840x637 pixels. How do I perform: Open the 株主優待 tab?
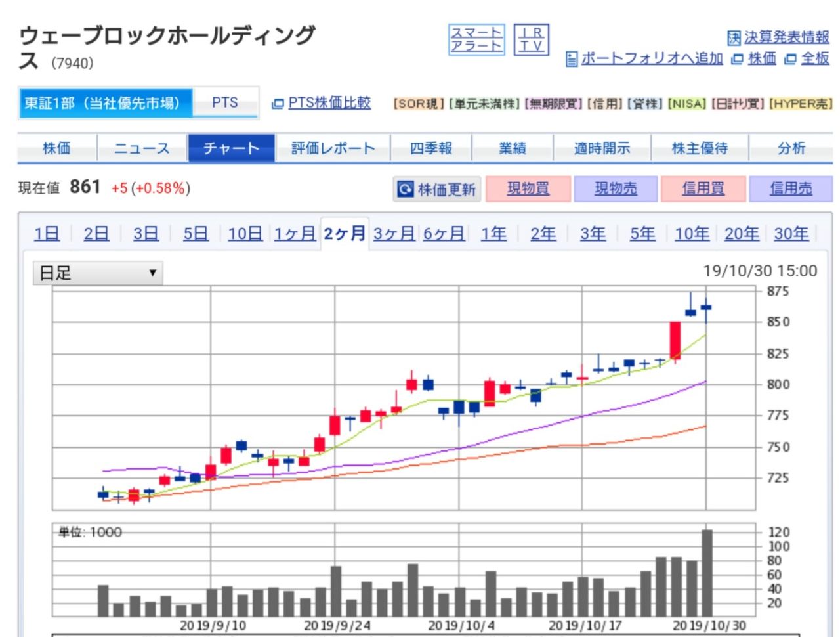pyautogui.click(x=700, y=148)
